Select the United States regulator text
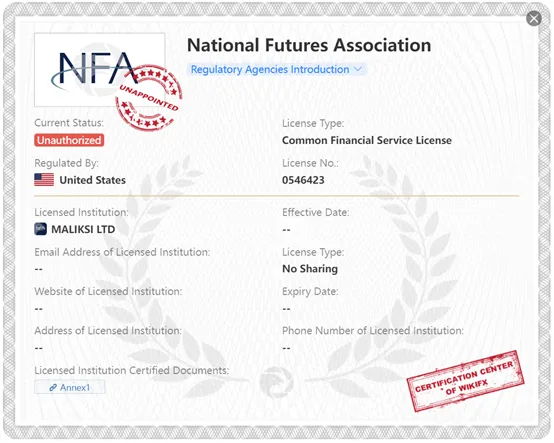Image resolution: width=554 pixels, height=443 pixels. [x=93, y=180]
